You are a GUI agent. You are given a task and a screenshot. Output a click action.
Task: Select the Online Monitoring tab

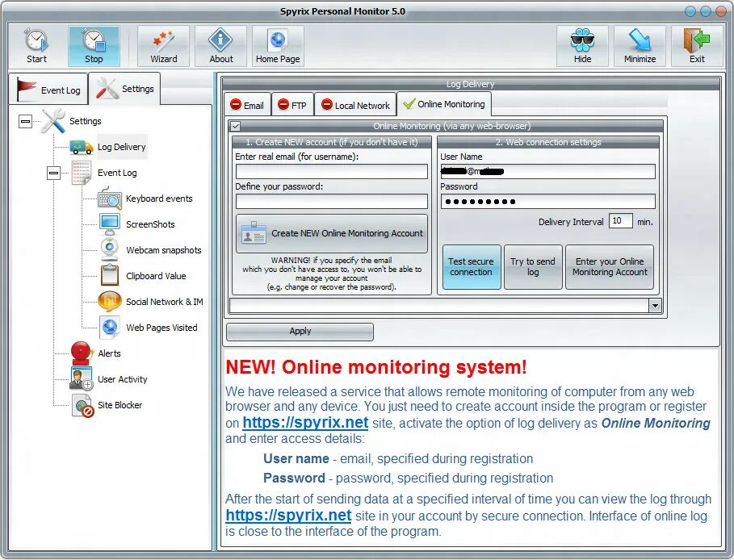(444, 103)
